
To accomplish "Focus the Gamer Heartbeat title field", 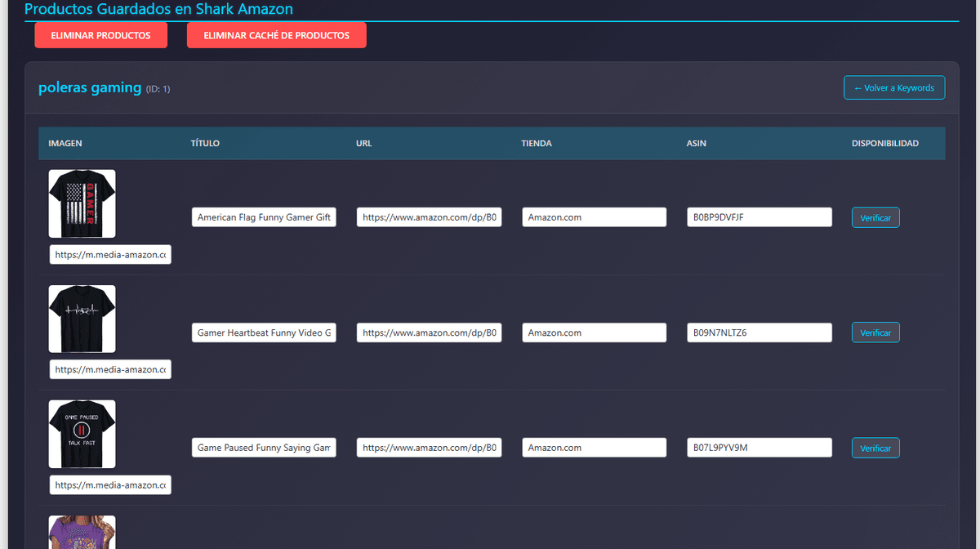I will (264, 333).
